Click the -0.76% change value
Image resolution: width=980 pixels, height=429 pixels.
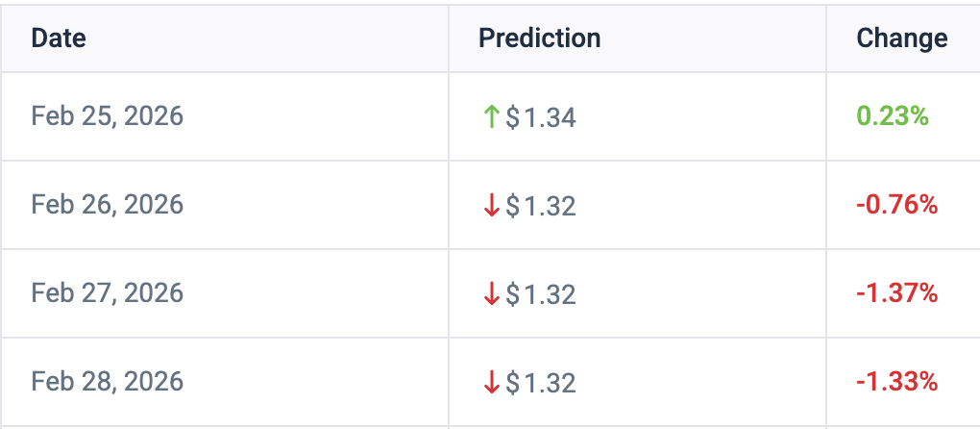click(896, 205)
